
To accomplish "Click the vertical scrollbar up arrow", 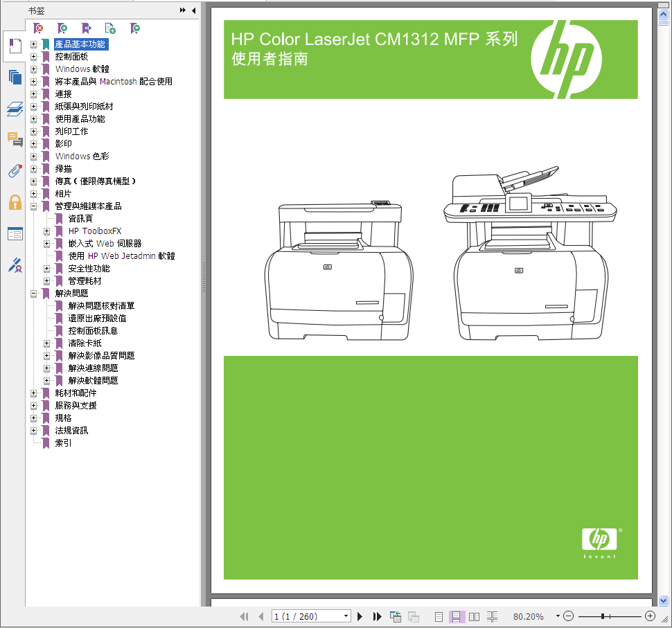I will [x=664, y=14].
